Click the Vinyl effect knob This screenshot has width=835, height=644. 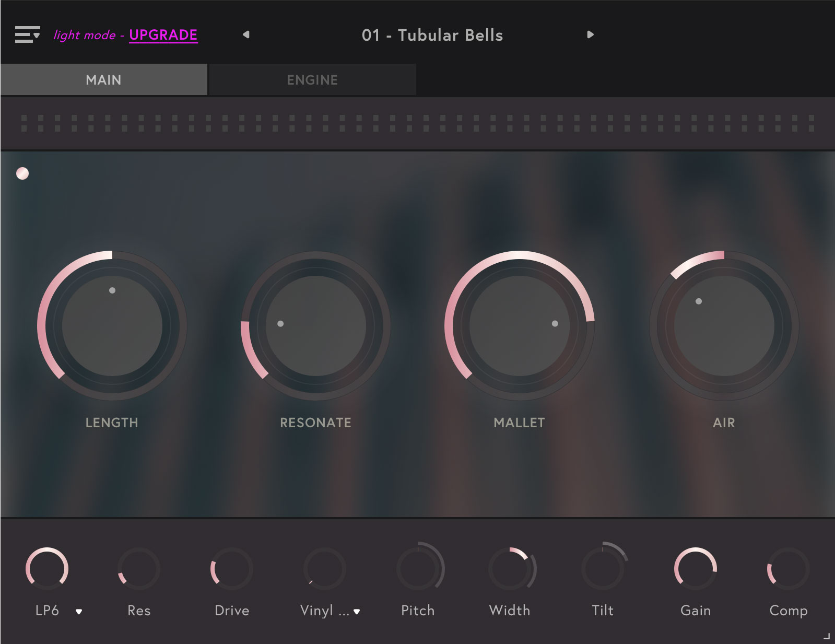[x=324, y=569]
